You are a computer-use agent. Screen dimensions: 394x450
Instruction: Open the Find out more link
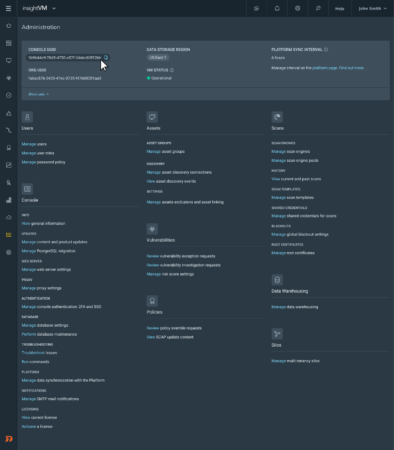351,68
